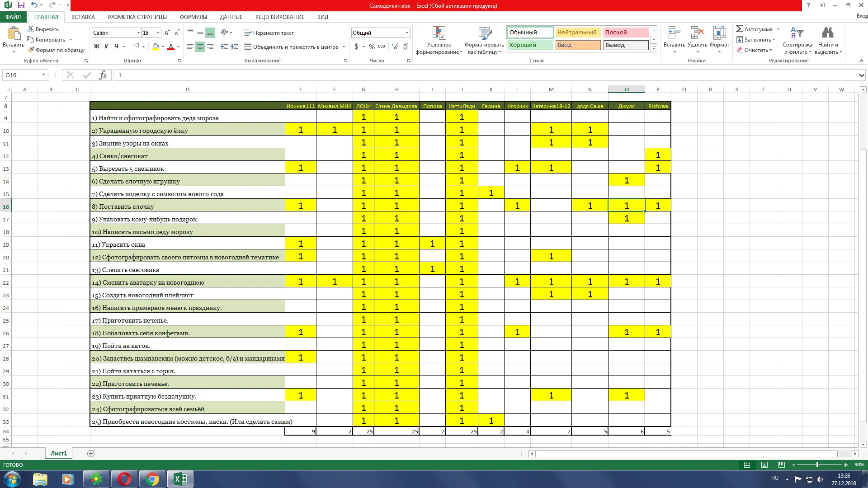Click the AutoSum sigma icon
868x488 pixels.
click(x=740, y=29)
